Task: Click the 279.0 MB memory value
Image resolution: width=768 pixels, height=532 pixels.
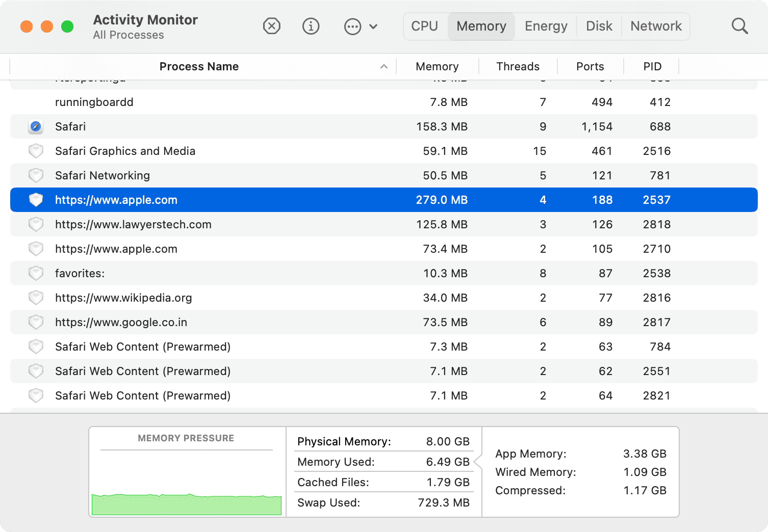Action: [x=442, y=200]
